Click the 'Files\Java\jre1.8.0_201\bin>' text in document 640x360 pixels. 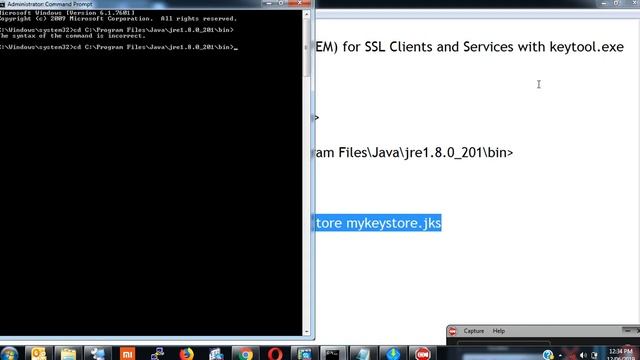[x=425, y=153]
